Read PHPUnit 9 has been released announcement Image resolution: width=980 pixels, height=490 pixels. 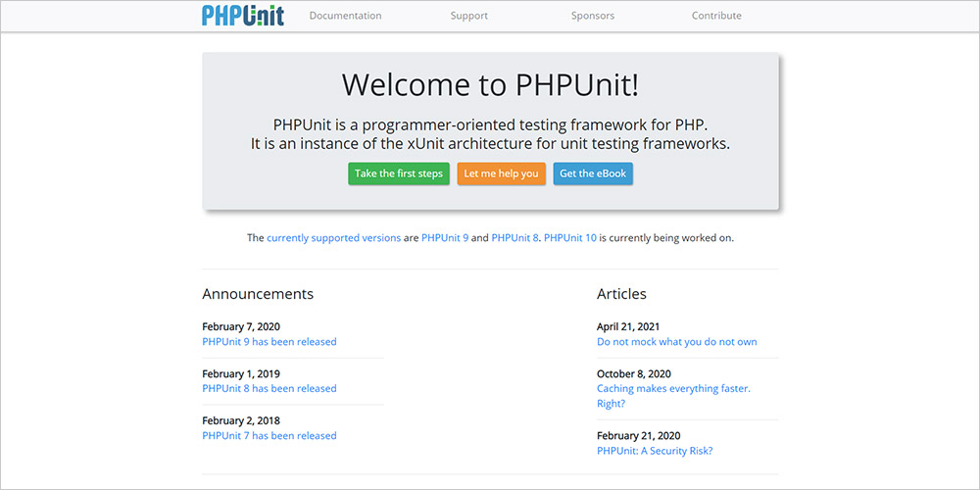point(269,342)
